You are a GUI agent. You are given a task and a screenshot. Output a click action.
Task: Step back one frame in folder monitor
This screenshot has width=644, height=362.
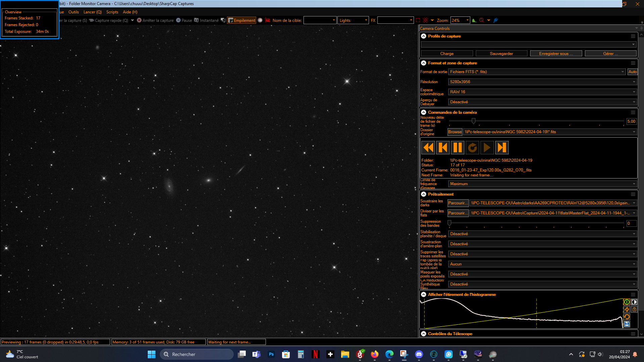pos(443,148)
